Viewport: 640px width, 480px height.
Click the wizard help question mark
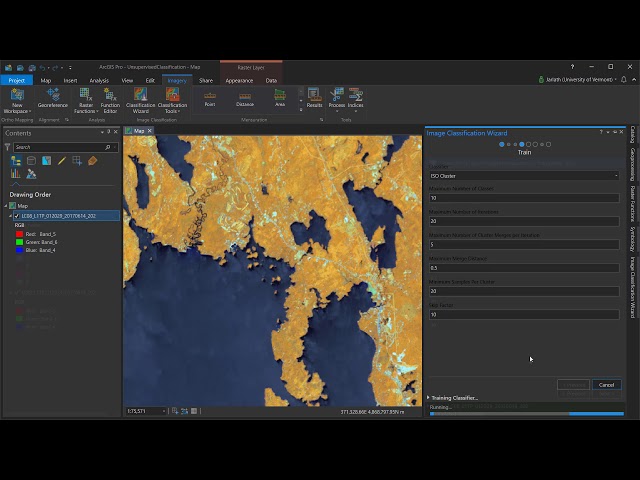click(x=601, y=132)
